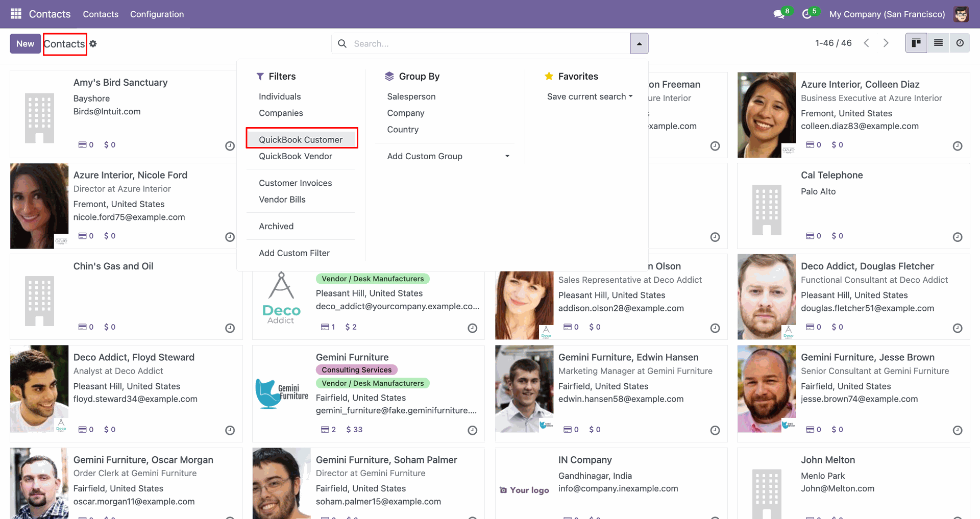Open Douglas Fletcher contact photo
The image size is (980, 519).
[767, 297]
